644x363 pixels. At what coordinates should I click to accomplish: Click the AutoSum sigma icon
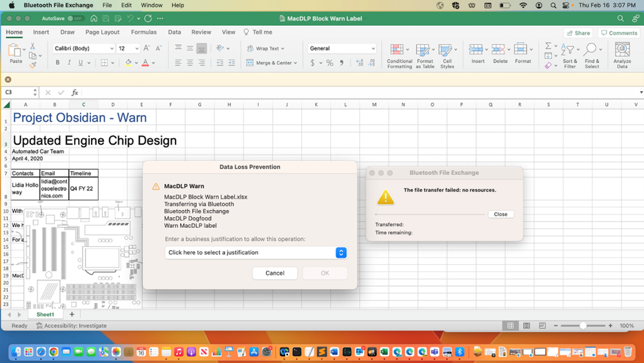(x=548, y=46)
